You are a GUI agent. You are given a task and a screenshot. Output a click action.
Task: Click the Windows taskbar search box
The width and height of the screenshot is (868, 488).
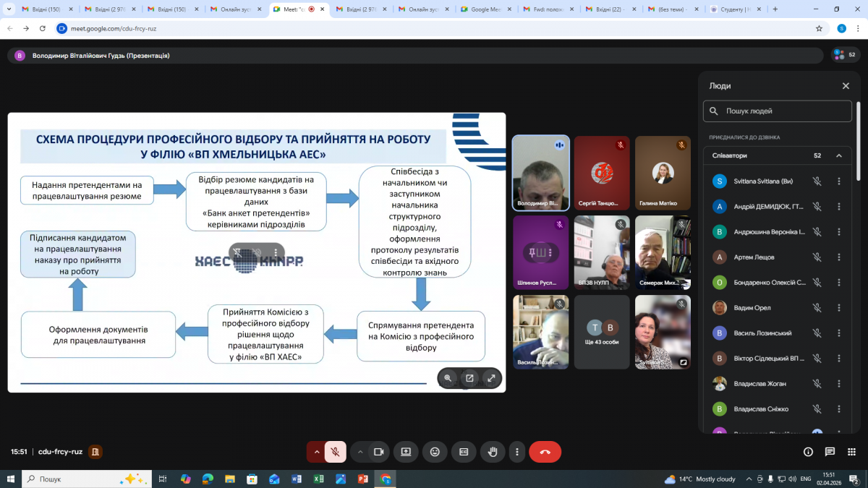(x=87, y=479)
